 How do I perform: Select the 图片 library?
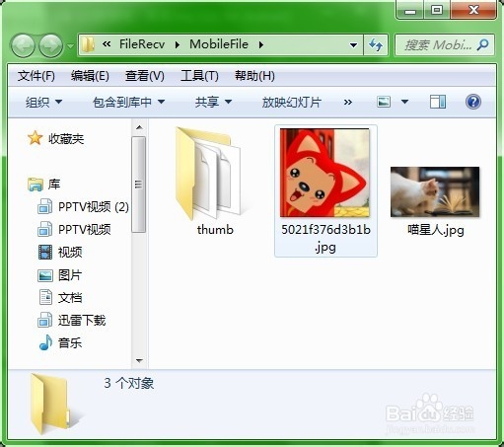click(x=70, y=275)
